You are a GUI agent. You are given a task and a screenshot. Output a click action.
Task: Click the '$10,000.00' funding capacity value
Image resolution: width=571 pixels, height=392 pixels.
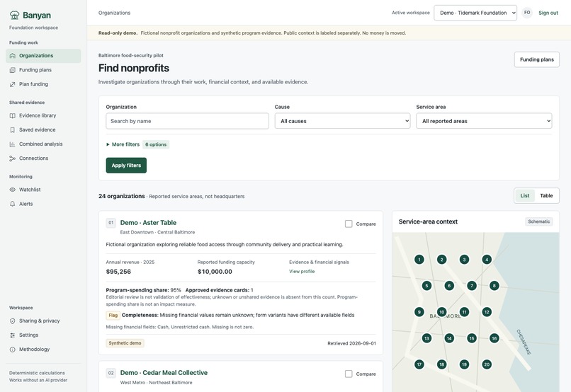(215, 272)
